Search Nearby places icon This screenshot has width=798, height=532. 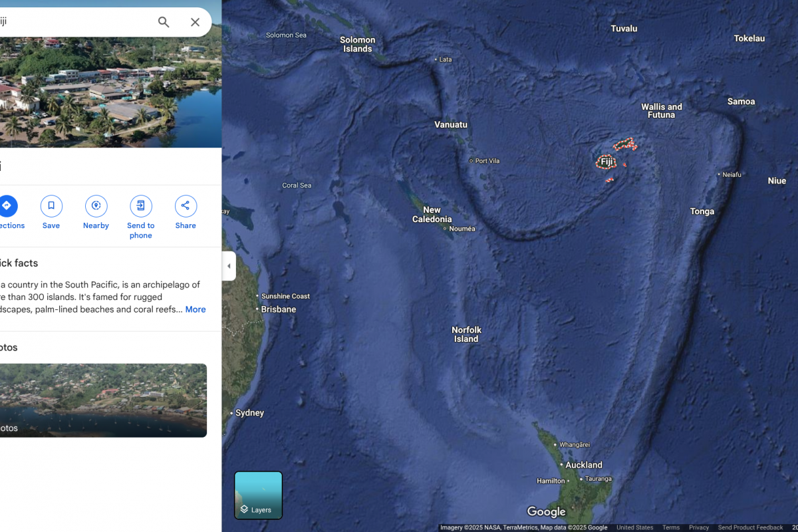click(96, 206)
